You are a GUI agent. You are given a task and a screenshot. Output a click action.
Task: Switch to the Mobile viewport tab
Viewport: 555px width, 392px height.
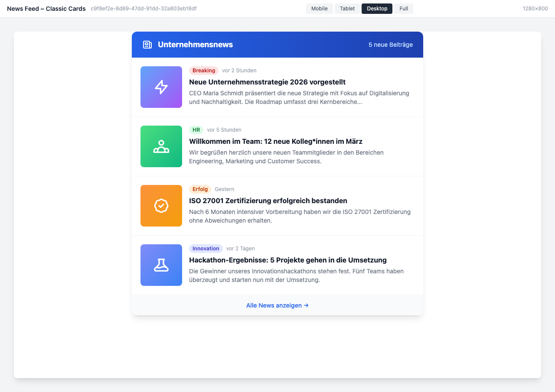(319, 8)
